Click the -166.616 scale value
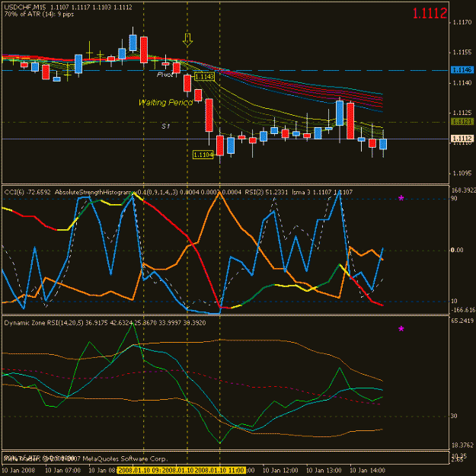This screenshot has height=476, width=476. click(x=463, y=310)
